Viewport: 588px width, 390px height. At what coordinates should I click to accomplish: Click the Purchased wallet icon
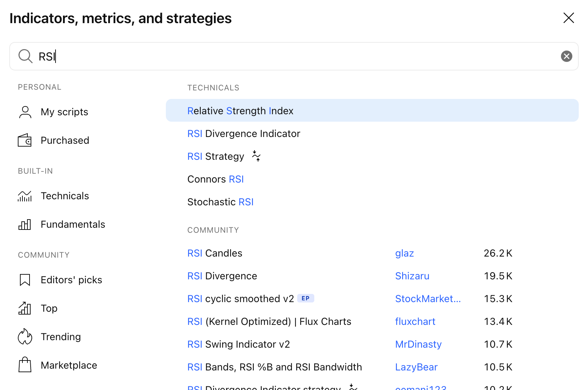pyautogui.click(x=25, y=140)
